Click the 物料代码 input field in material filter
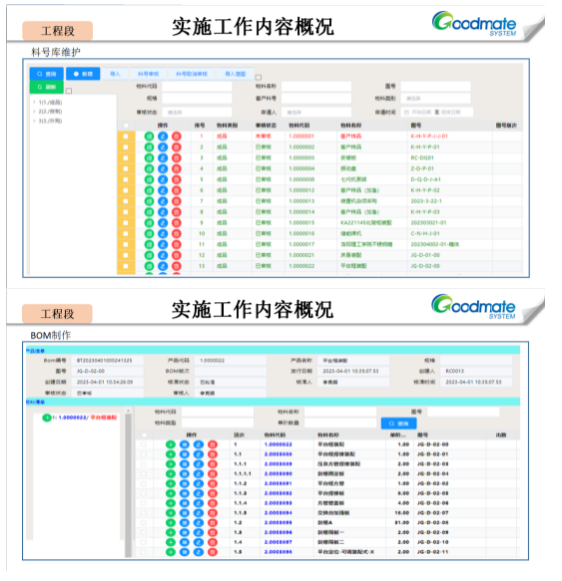The height and width of the screenshot is (581, 562). (197, 86)
